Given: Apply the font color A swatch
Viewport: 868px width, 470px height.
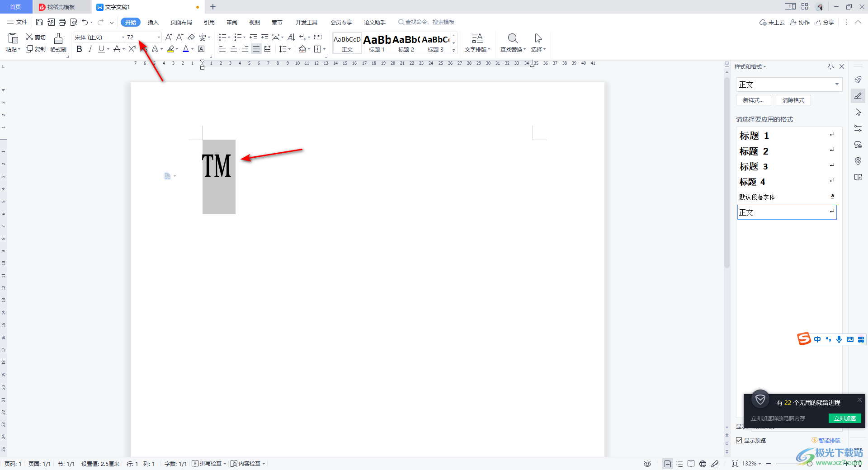Looking at the screenshot, I should tap(186, 49).
